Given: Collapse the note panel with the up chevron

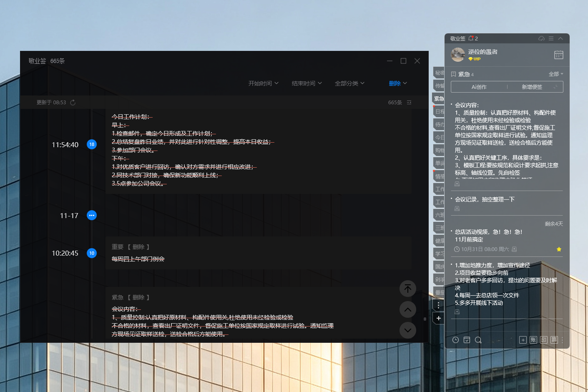Looking at the screenshot, I should pyautogui.click(x=560, y=38).
